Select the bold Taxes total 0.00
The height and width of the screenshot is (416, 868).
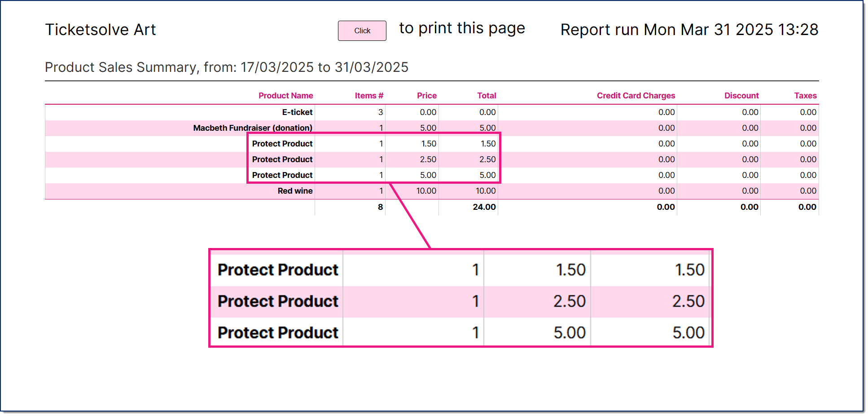pos(807,207)
